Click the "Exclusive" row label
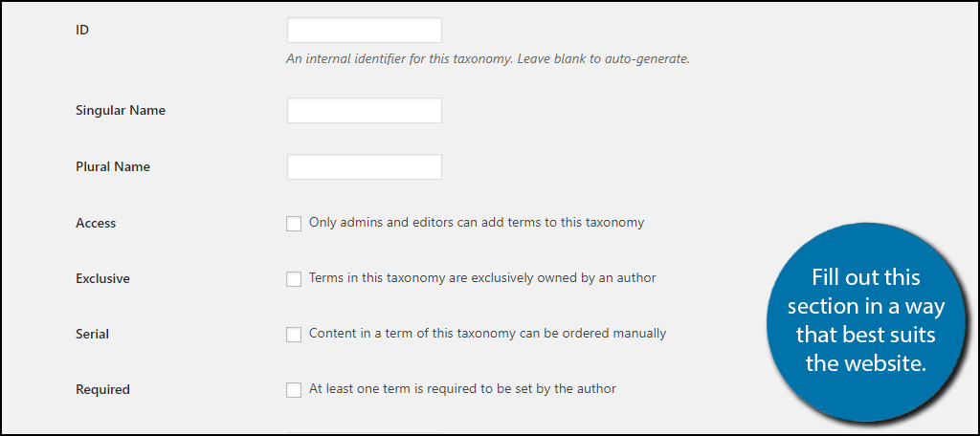This screenshot has height=436, width=980. point(102,279)
